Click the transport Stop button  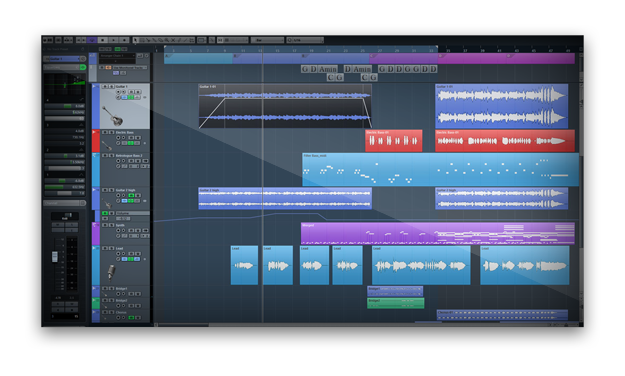pyautogui.click(x=103, y=40)
